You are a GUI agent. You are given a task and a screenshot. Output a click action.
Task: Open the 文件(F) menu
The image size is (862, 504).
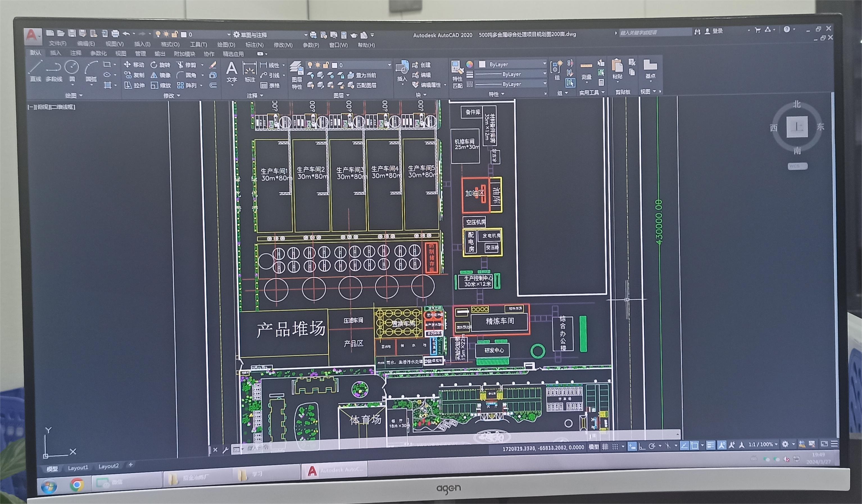coord(58,44)
